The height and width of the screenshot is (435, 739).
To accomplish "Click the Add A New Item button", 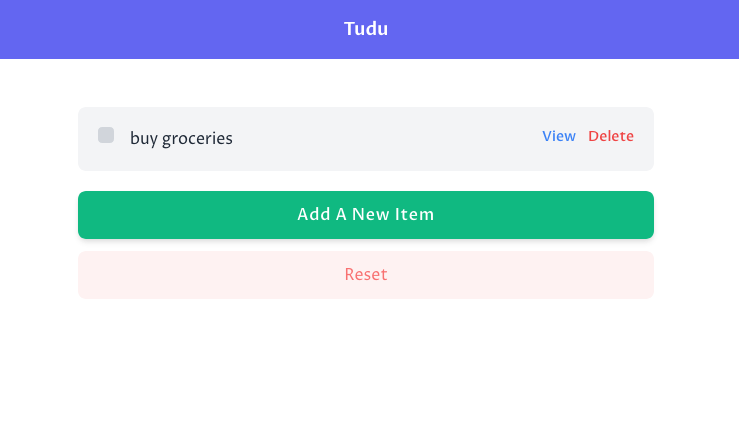I will pyautogui.click(x=366, y=215).
